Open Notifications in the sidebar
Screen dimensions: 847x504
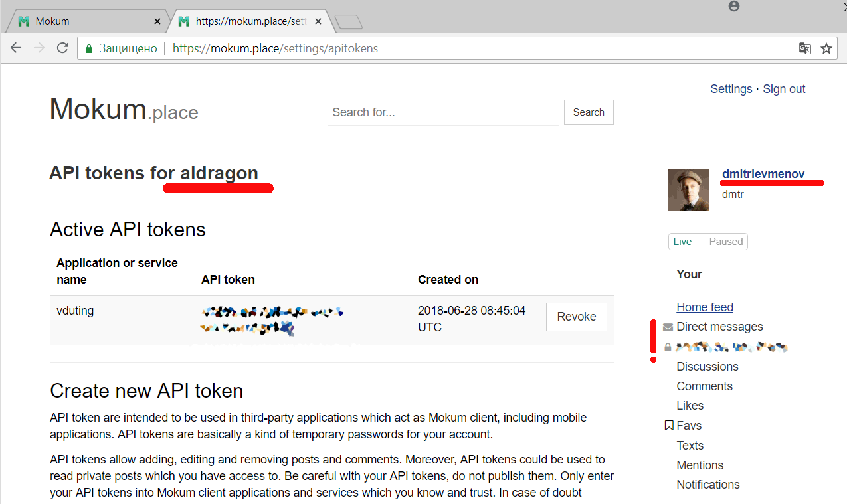(707, 485)
